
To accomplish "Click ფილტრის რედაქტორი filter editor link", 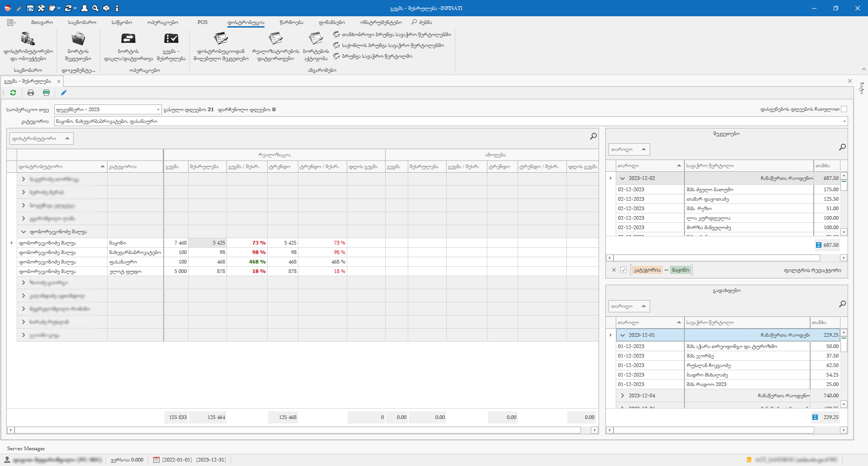I will pyautogui.click(x=812, y=270).
